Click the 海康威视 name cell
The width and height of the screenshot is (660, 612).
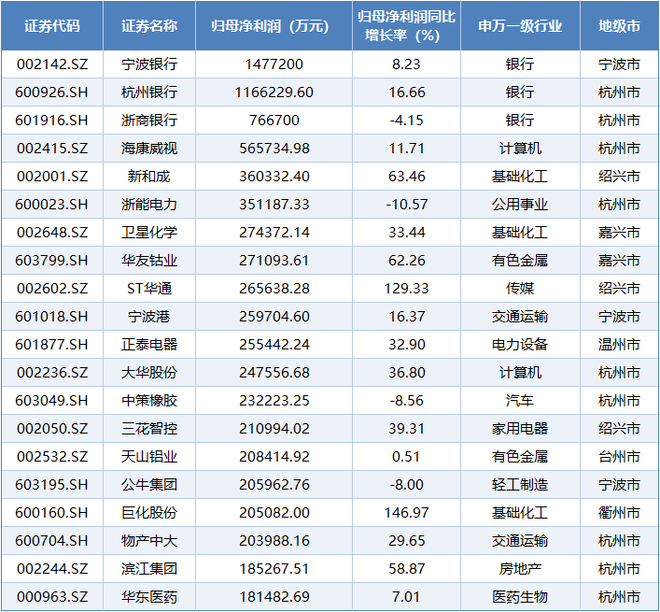pyautogui.click(x=148, y=148)
